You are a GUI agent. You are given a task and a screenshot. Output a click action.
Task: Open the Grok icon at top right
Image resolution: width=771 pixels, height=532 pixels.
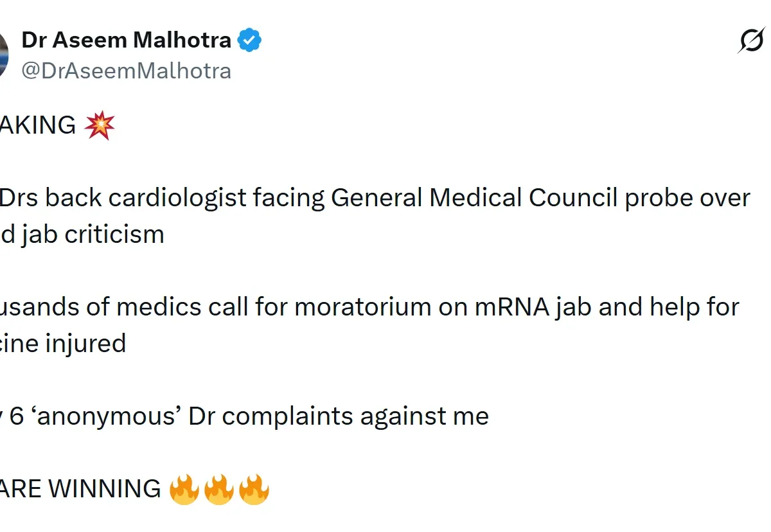(x=752, y=41)
